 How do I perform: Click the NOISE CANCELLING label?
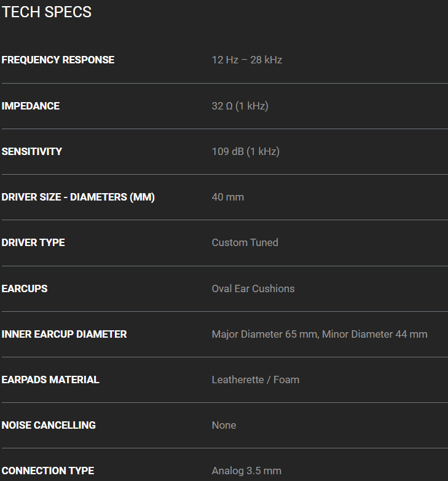[49, 425]
